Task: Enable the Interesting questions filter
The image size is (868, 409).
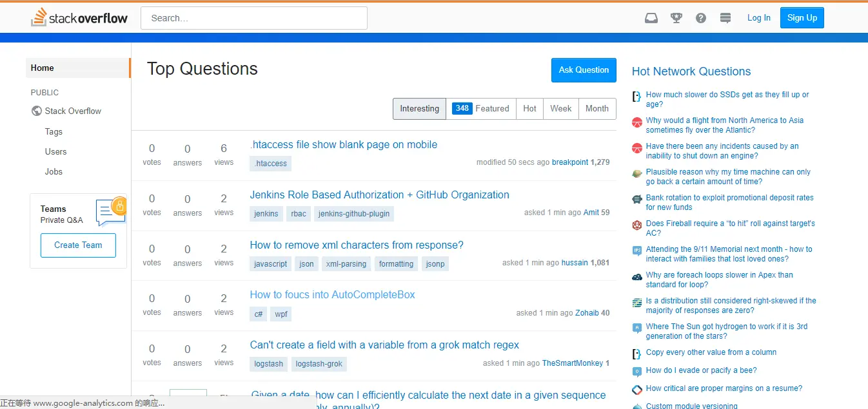Action: click(419, 108)
